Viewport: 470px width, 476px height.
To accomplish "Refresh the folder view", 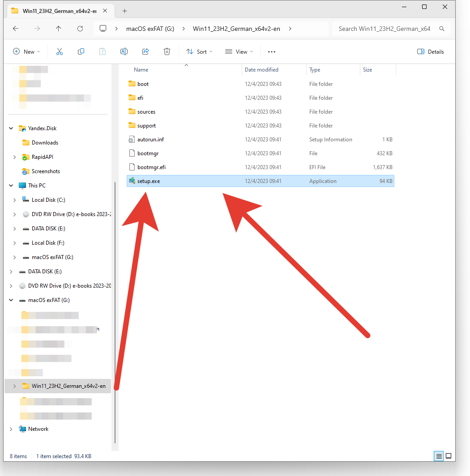I will tap(80, 29).
